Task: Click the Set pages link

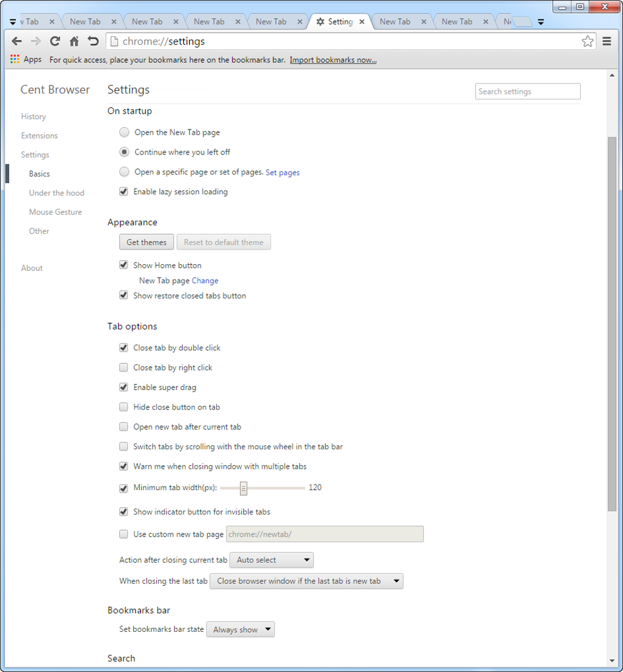Action: tap(283, 173)
